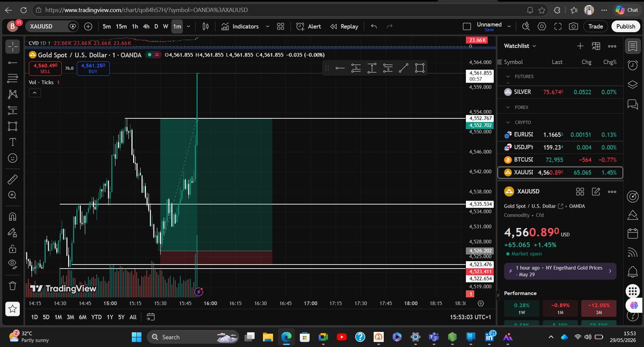Select the BTCUSD row in Watchlist
This screenshot has height=347, width=644.
click(x=561, y=160)
